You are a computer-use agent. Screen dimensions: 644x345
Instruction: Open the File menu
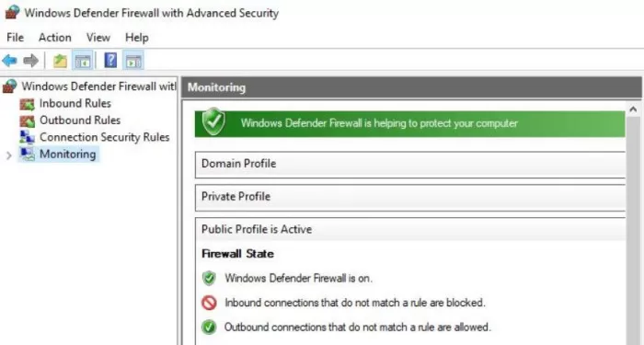click(16, 38)
